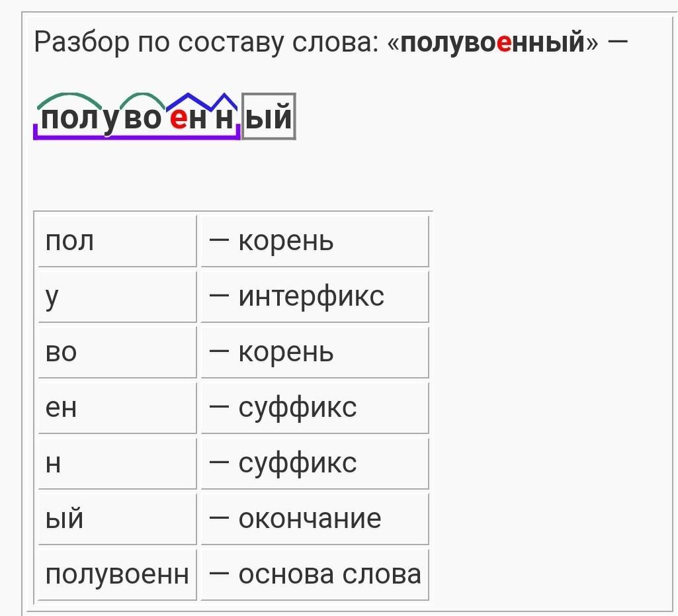Click the blue suffix marker over «ен»

click(x=188, y=101)
